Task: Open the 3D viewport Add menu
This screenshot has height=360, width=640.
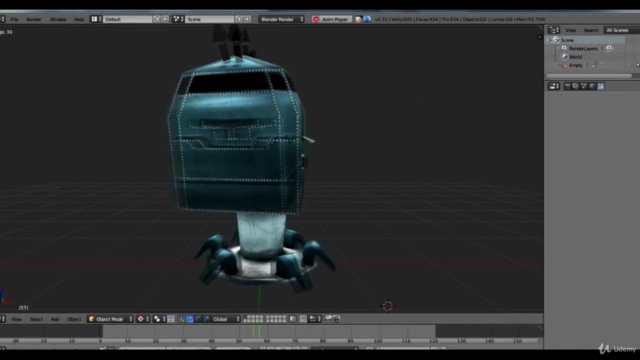Action: click(55, 319)
